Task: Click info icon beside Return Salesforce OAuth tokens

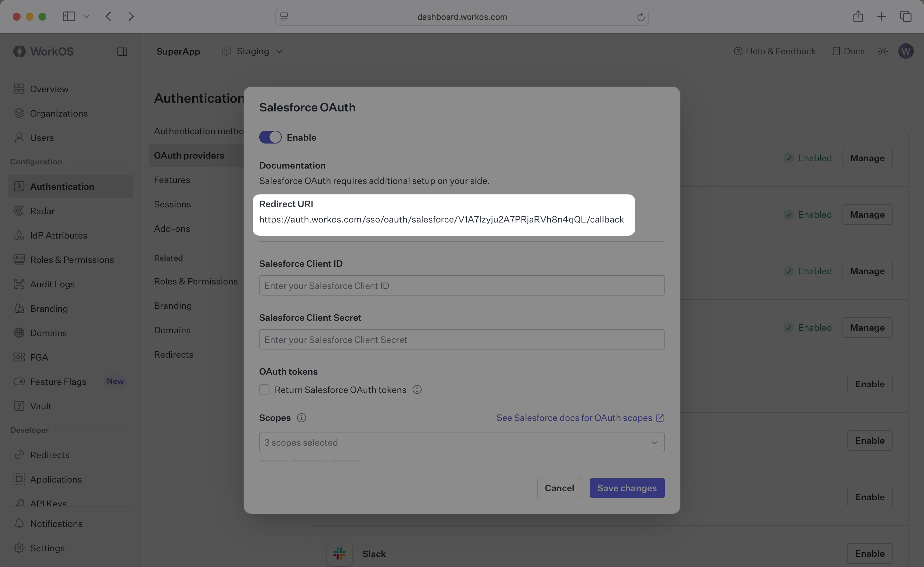Action: (417, 389)
